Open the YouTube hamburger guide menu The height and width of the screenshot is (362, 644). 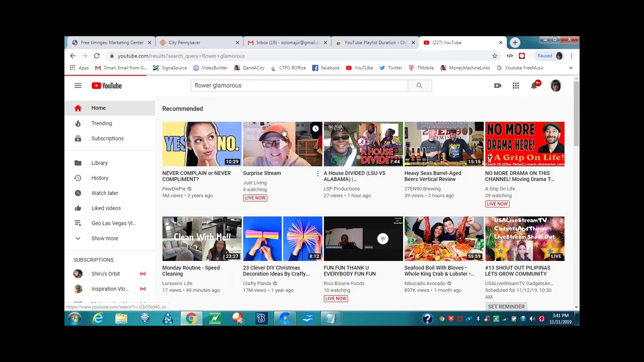point(78,85)
